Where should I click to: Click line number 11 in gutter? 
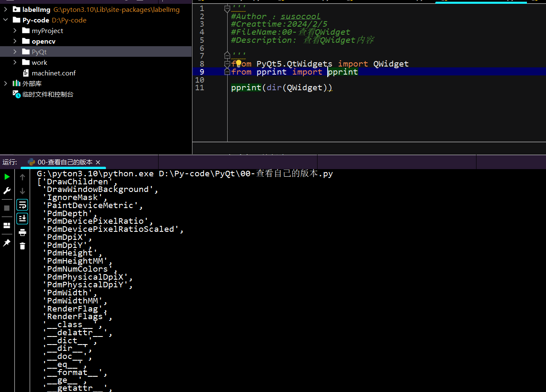(200, 88)
